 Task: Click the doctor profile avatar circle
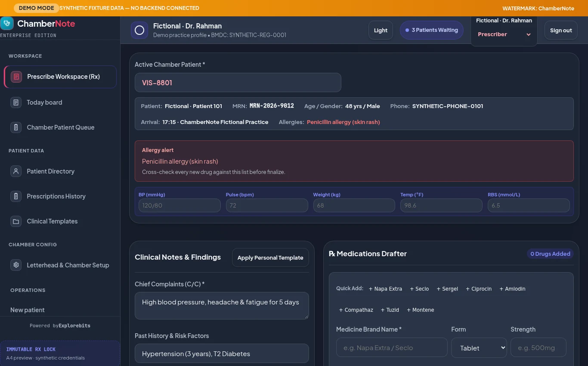(139, 30)
